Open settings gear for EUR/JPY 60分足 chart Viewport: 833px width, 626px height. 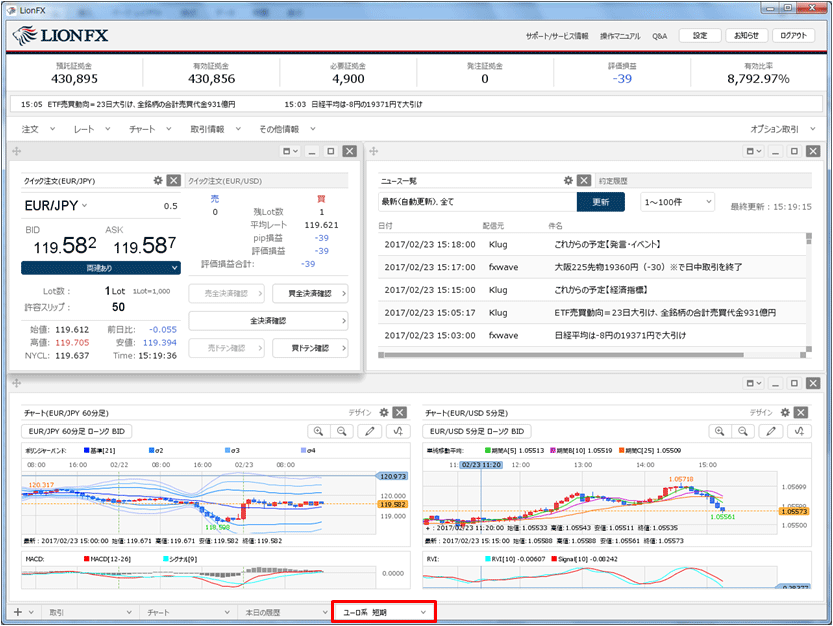click(x=384, y=412)
